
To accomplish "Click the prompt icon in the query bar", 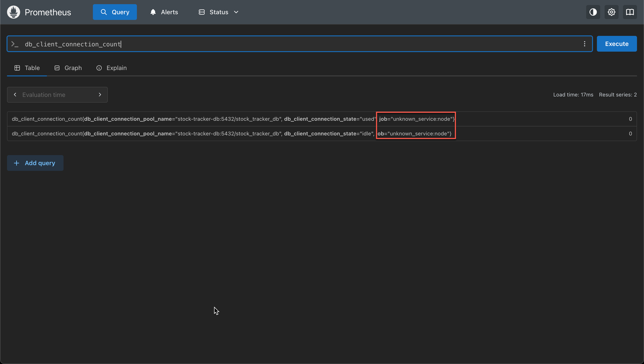I will 15,44.
